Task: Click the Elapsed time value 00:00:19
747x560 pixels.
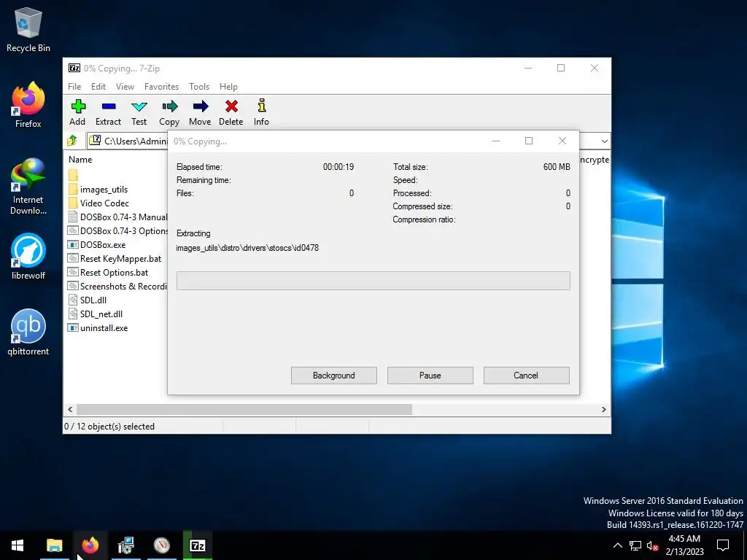Action: tap(338, 167)
